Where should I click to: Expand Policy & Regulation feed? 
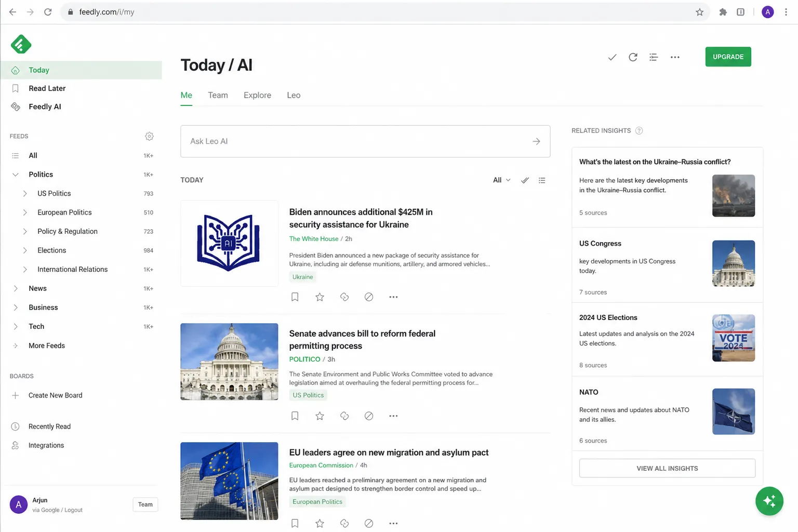tap(24, 231)
